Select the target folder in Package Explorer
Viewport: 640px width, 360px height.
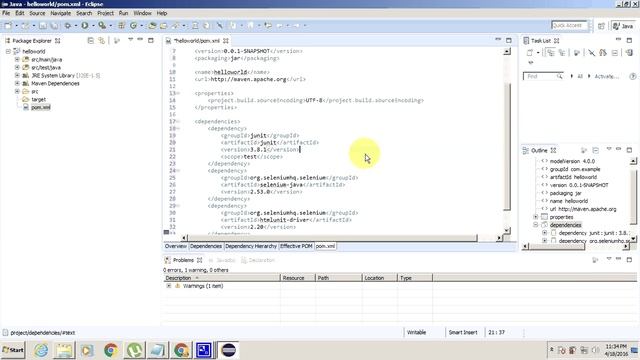tap(38, 99)
